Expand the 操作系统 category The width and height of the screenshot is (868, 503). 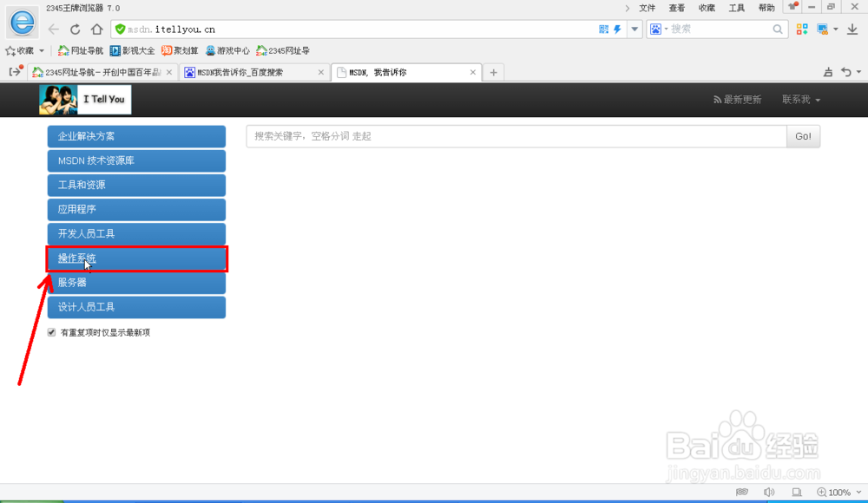pyautogui.click(x=137, y=258)
